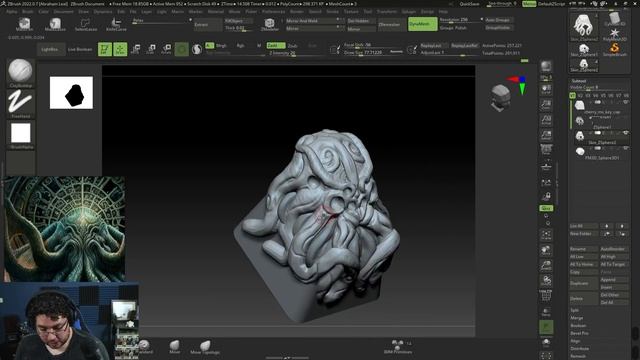Click the Extract button
Screen dimensions: 640x360
point(207,24)
